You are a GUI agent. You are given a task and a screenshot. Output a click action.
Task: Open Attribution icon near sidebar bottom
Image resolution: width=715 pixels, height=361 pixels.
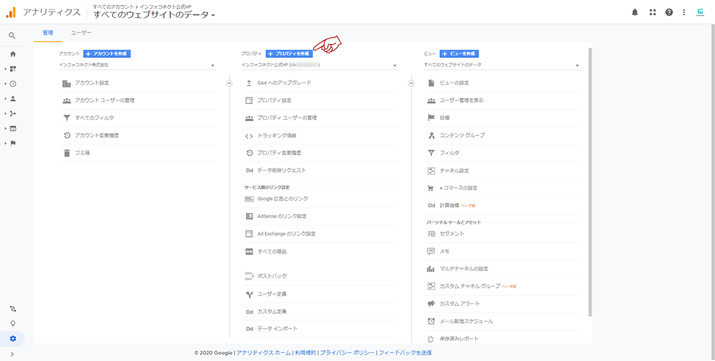pyautogui.click(x=13, y=309)
